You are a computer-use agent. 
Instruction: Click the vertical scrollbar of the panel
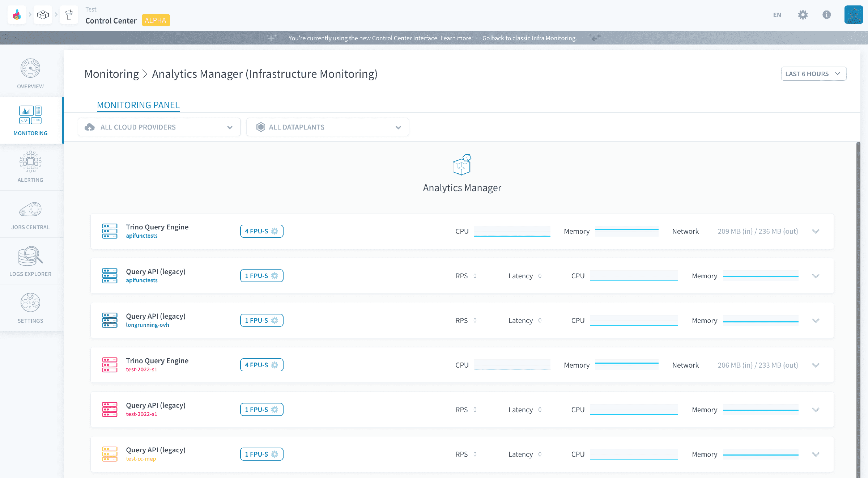[858, 310]
